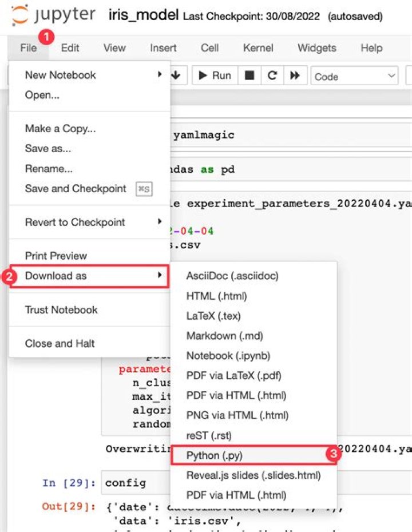Image resolution: width=412 pixels, height=532 pixels.
Task: Download as LaTeX (.tex)
Action: coord(254,316)
